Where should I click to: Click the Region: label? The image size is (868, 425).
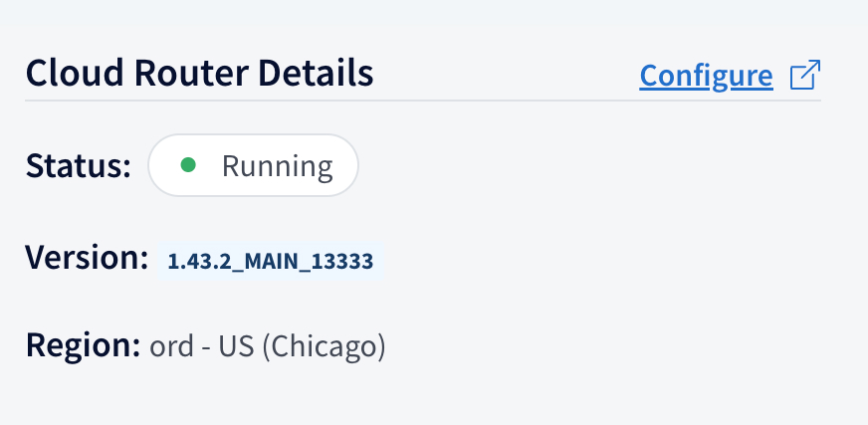click(x=83, y=344)
